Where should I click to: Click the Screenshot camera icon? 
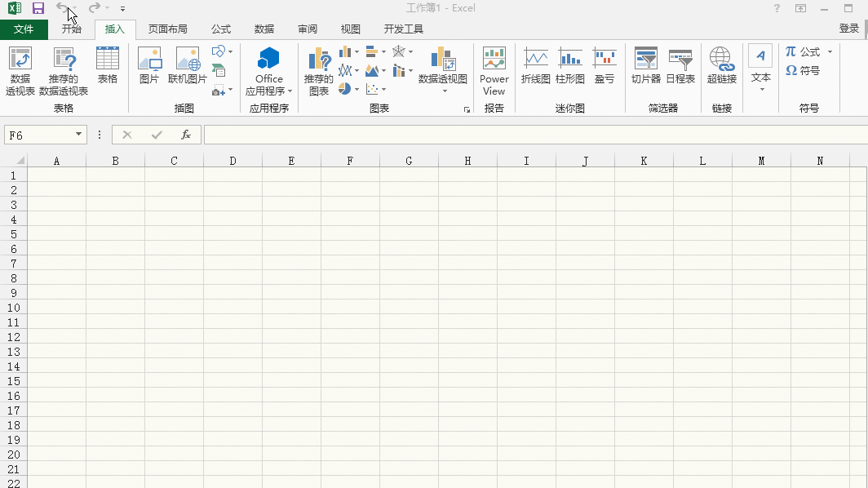coord(218,91)
